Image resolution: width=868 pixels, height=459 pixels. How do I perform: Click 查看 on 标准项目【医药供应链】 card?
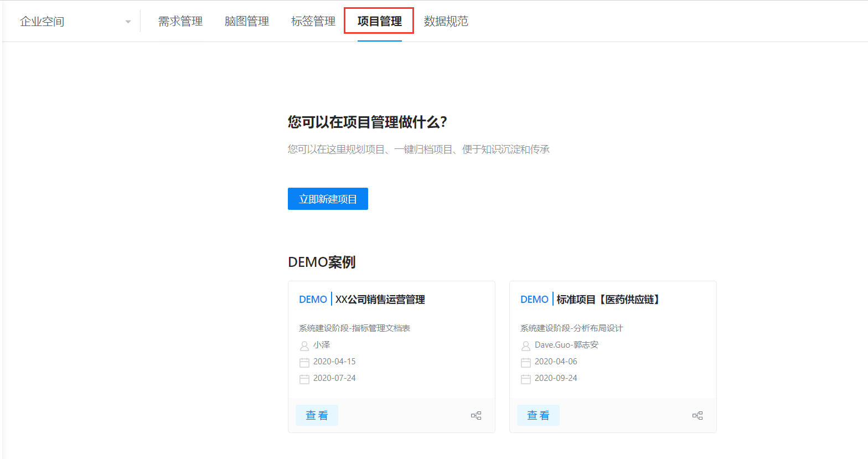[538, 415]
